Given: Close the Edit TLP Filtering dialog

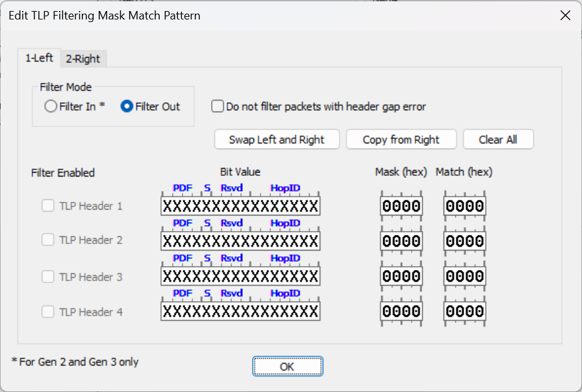Looking at the screenshot, I should pyautogui.click(x=565, y=16).
